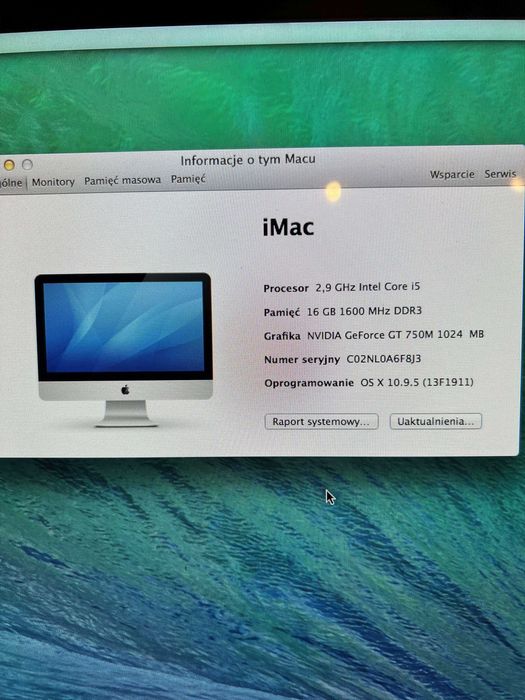Click the Procesor label
Viewport: 525px width, 700px height.
click(x=286, y=288)
